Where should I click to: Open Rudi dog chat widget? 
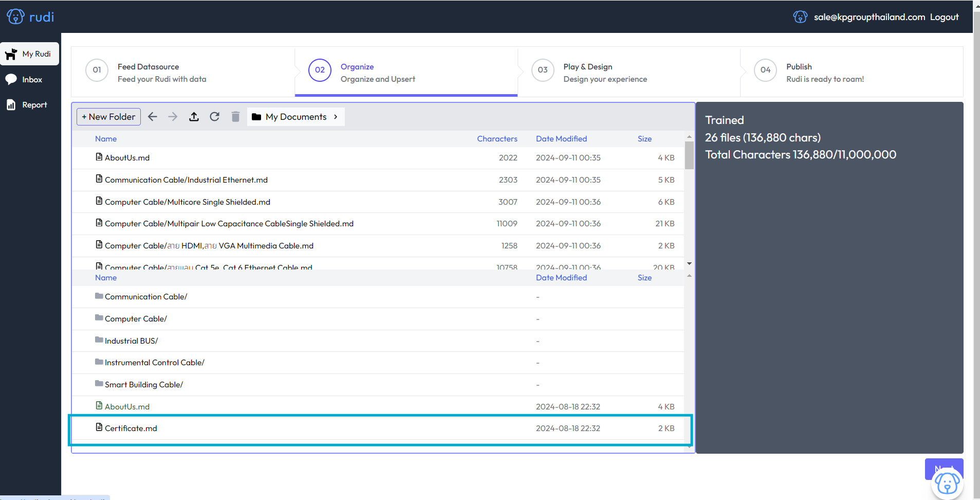tap(947, 484)
